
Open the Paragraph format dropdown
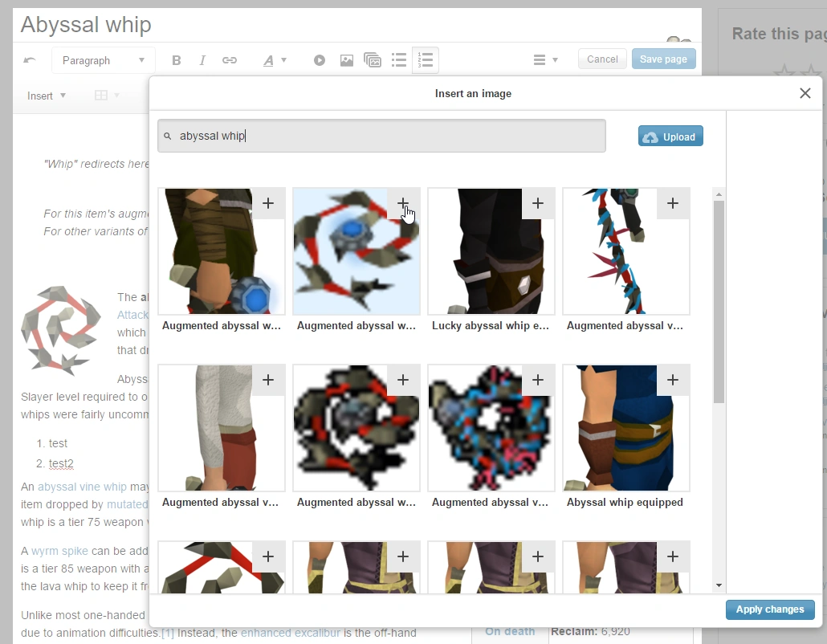point(104,60)
